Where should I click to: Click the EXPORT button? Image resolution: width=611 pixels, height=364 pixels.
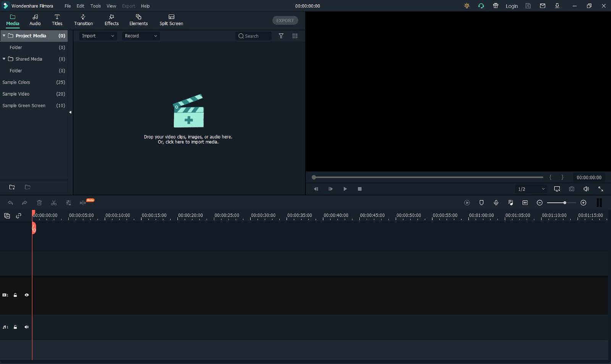tap(285, 21)
